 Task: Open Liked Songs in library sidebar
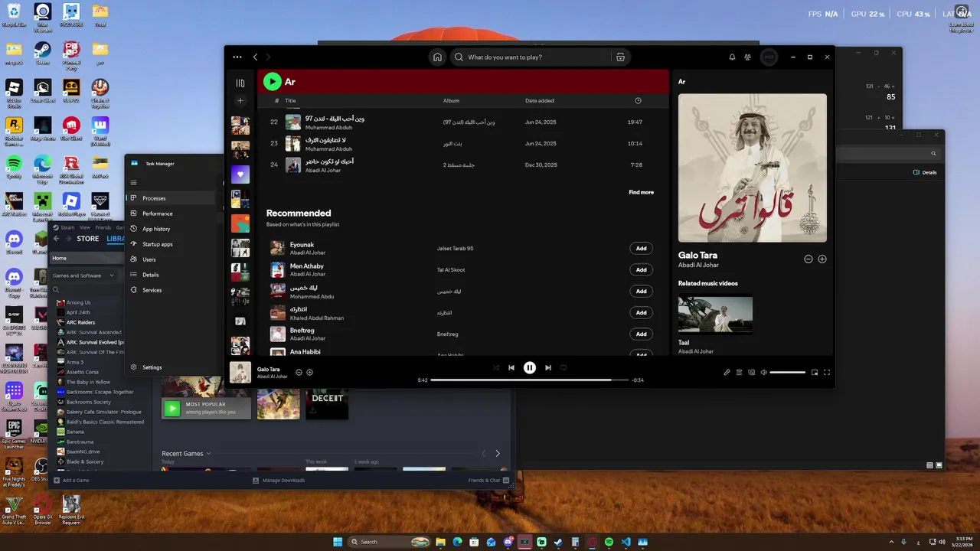pyautogui.click(x=240, y=174)
